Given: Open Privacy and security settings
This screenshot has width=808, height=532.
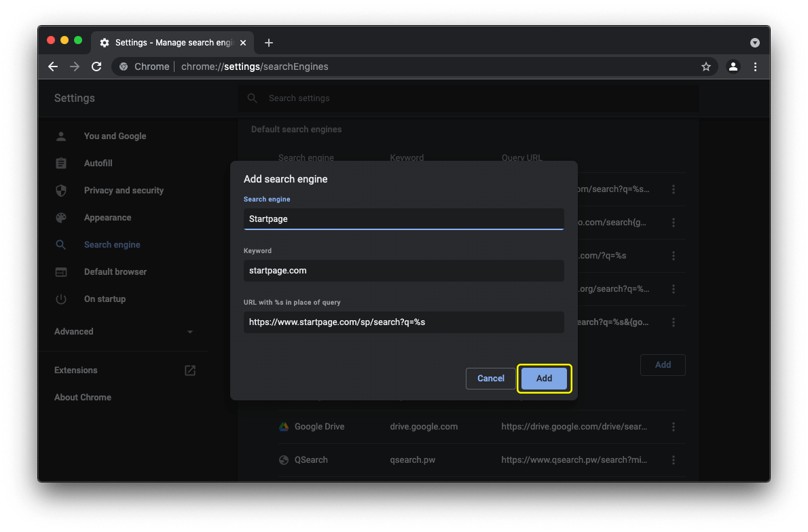Looking at the screenshot, I should pyautogui.click(x=124, y=191).
